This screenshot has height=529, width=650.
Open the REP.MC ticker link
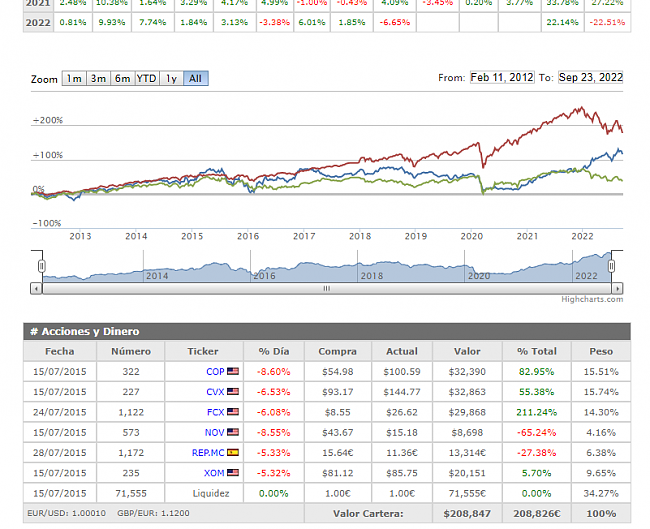pos(208,453)
